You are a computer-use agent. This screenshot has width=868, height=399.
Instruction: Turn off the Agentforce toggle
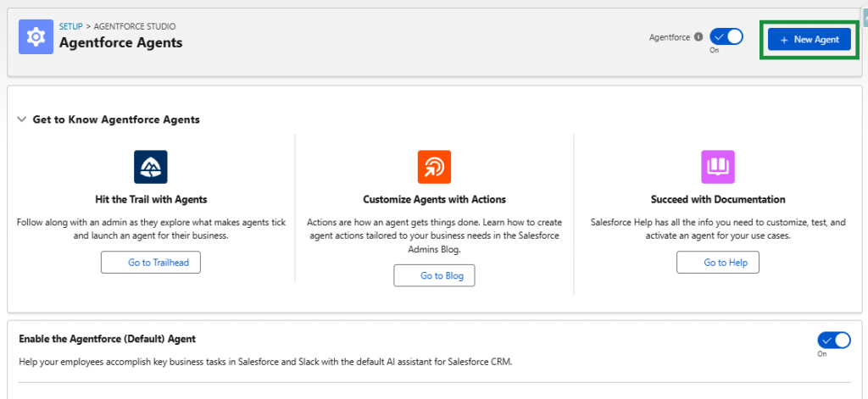pos(726,37)
